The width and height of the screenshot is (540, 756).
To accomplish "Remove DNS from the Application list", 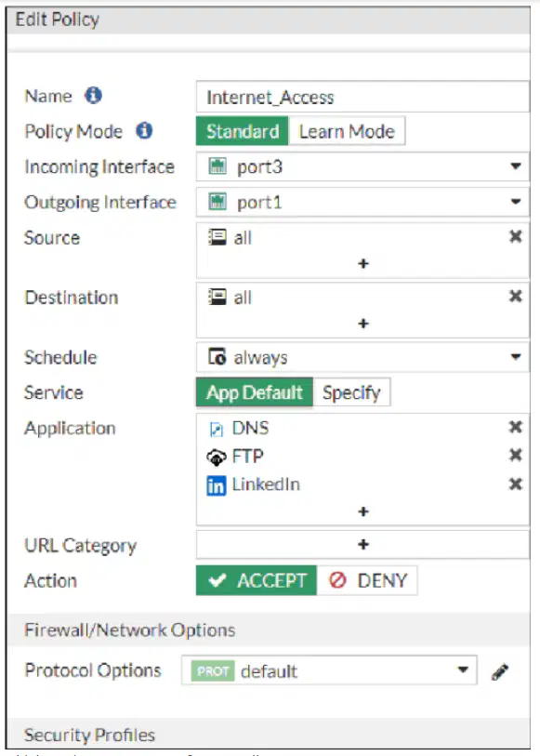I will [x=516, y=427].
